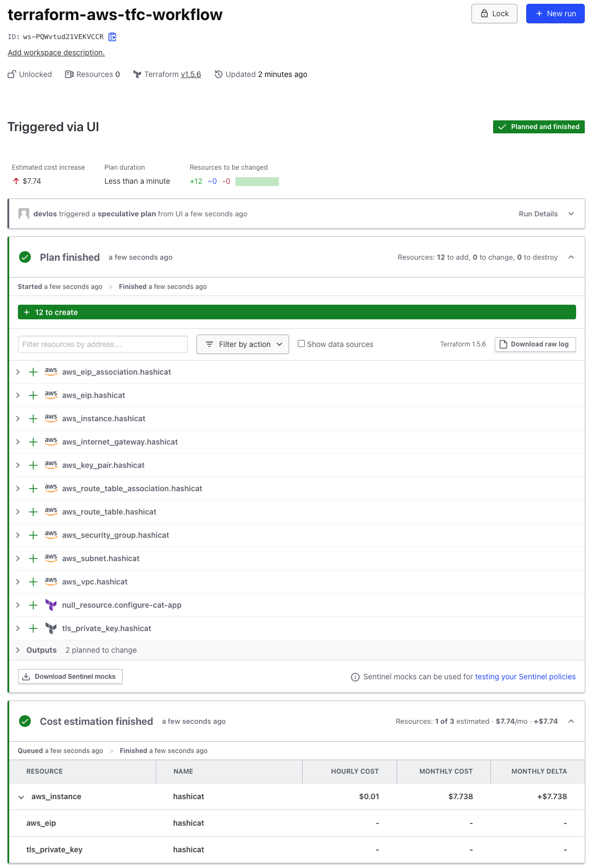Start a New run
This screenshot has width=594, height=868.
[x=555, y=14]
